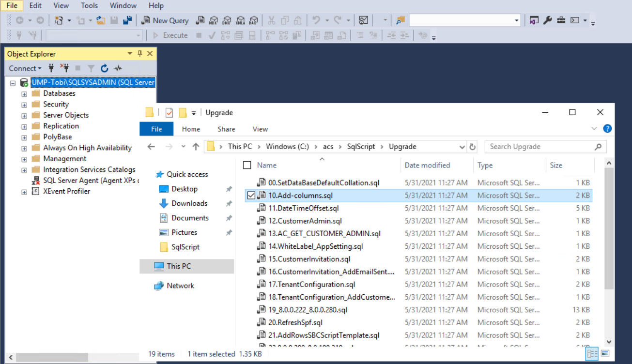Click the Properties wrench icon in toolbar
This screenshot has height=364, width=632.
pos(548,20)
